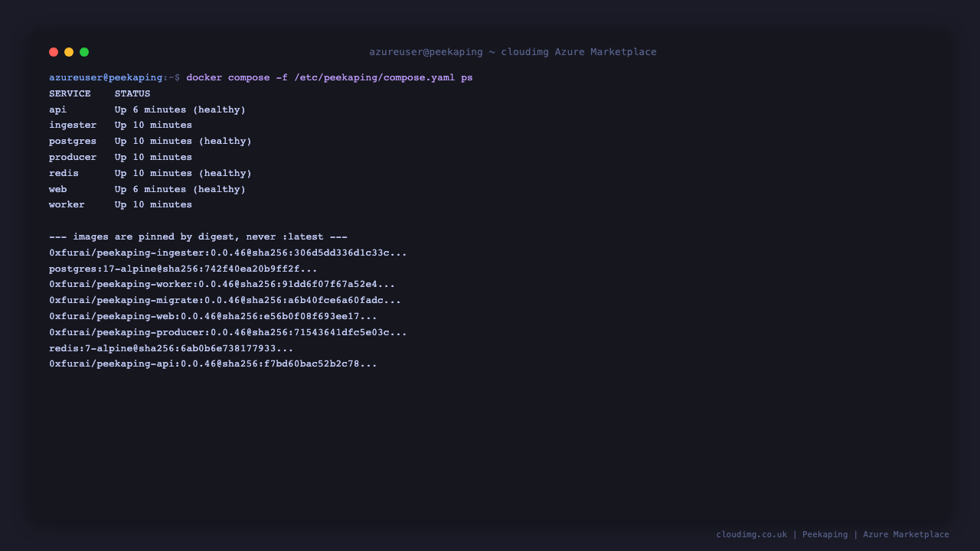
Task: Select the docker compose ps command text
Action: [329, 77]
